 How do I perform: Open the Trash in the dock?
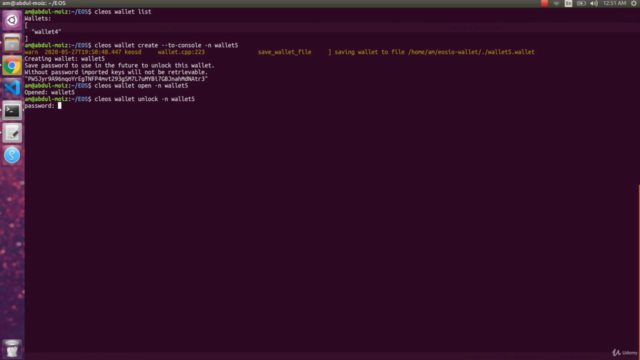coord(12,348)
